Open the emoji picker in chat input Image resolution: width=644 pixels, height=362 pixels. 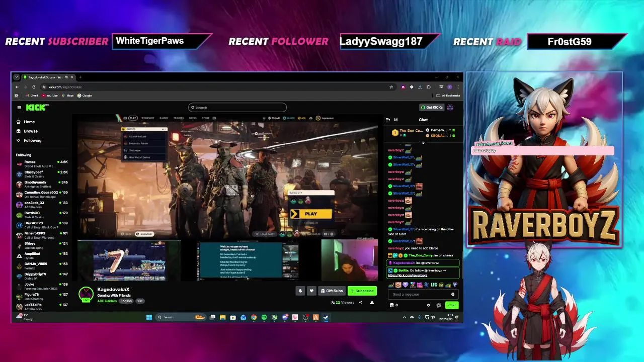[x=453, y=294]
